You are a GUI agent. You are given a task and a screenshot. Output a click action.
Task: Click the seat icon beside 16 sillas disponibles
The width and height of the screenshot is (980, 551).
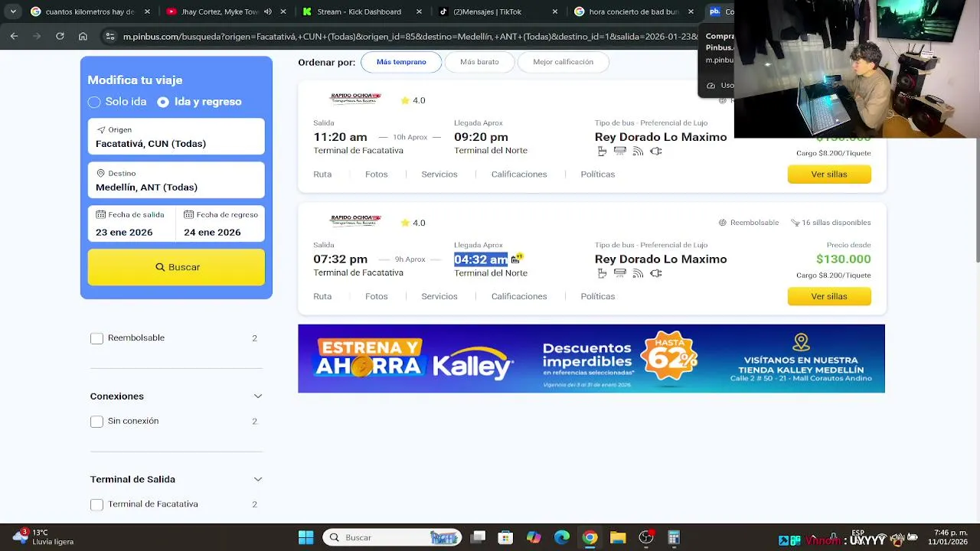click(x=794, y=223)
